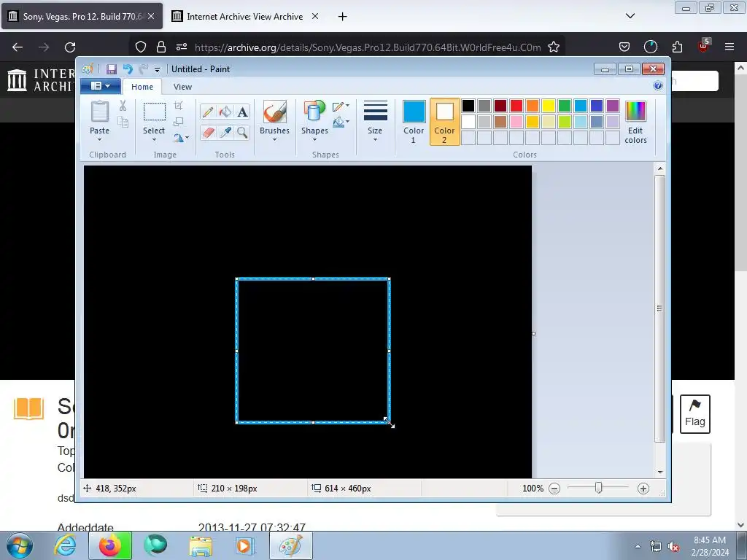The width and height of the screenshot is (747, 560).
Task: Expand the Select dropdown arrow
Action: 154,140
